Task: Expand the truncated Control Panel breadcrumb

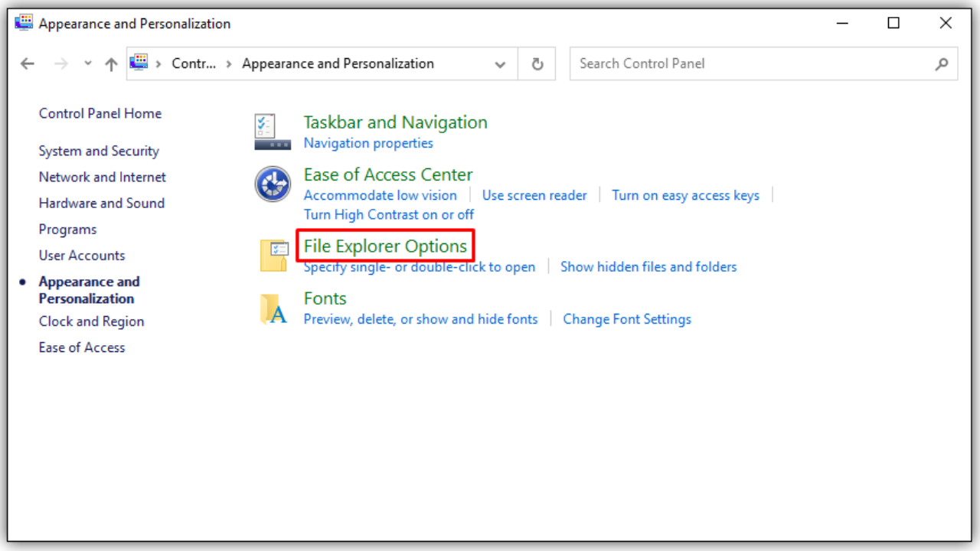Action: (194, 64)
